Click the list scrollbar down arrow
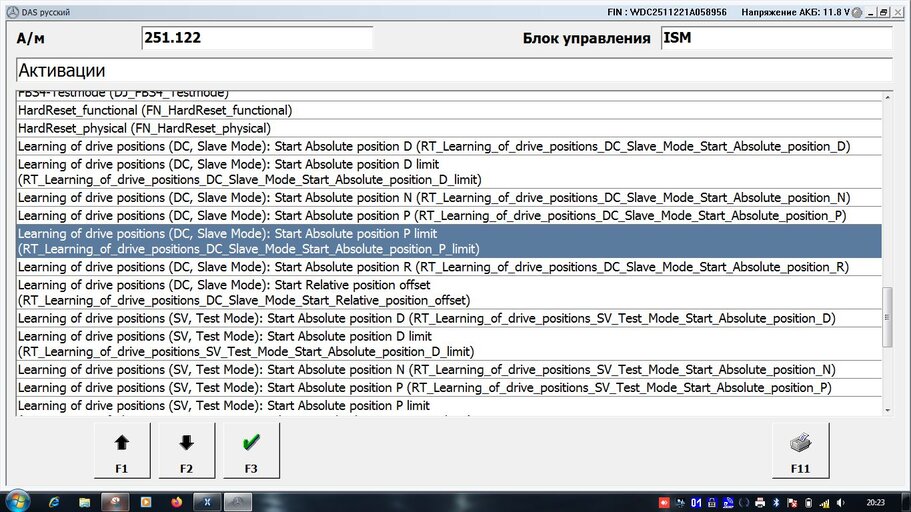The height and width of the screenshot is (512, 911). pos(887,410)
